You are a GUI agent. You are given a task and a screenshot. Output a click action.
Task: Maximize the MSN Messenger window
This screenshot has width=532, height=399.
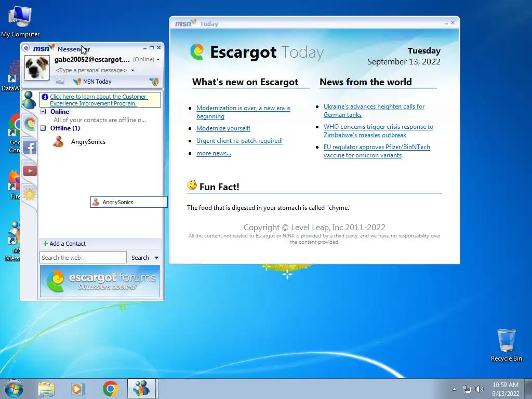[152, 48]
